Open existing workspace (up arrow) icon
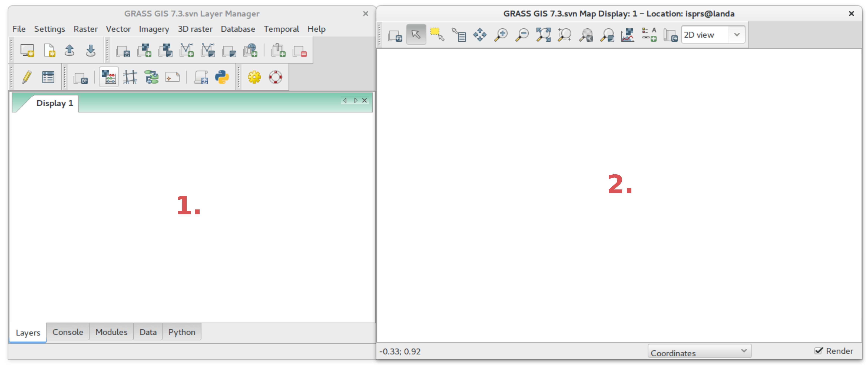The width and height of the screenshot is (868, 365). point(69,50)
